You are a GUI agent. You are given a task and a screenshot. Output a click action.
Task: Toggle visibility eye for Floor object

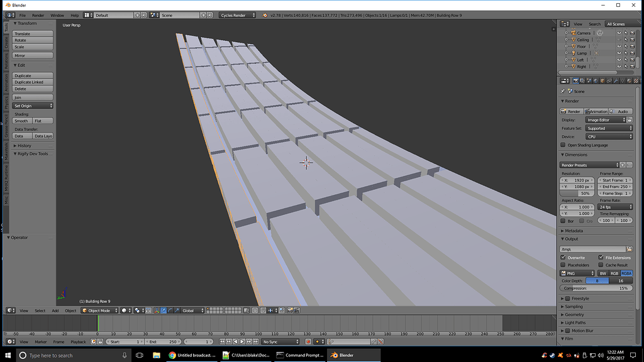(619, 47)
